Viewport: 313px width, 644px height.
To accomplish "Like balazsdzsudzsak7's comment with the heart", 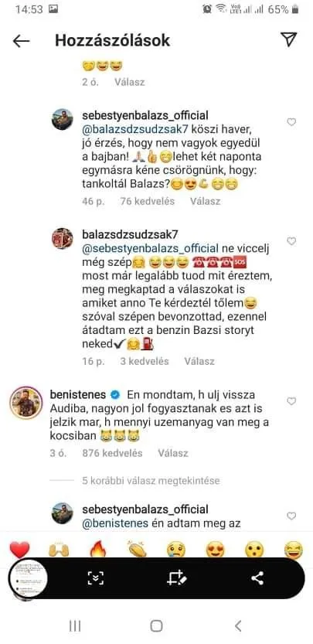I will (291, 241).
